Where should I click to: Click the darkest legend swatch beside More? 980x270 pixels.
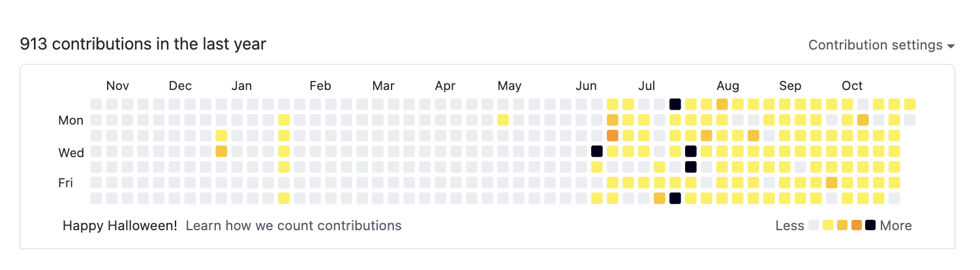[870, 226]
